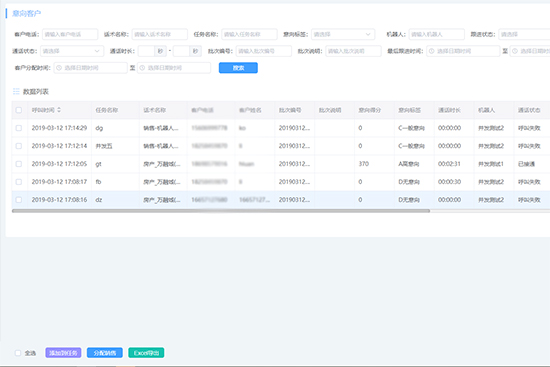
Task: Check the row dated 2019-03-12 17:12:14
Action: tap(19, 146)
